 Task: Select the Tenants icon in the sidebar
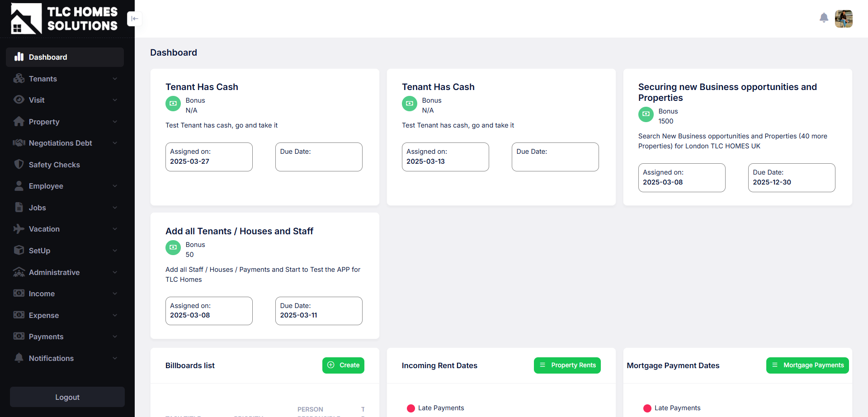click(19, 79)
